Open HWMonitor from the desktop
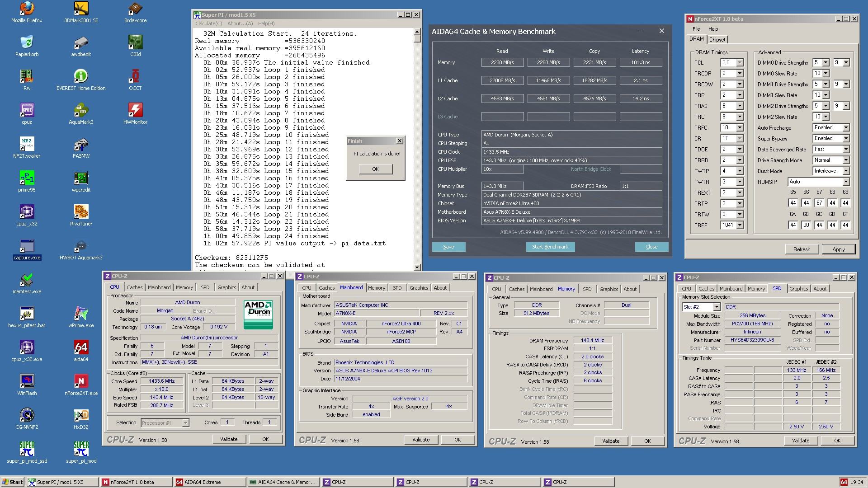Image resolution: width=868 pixels, height=488 pixels. pyautogui.click(x=135, y=114)
